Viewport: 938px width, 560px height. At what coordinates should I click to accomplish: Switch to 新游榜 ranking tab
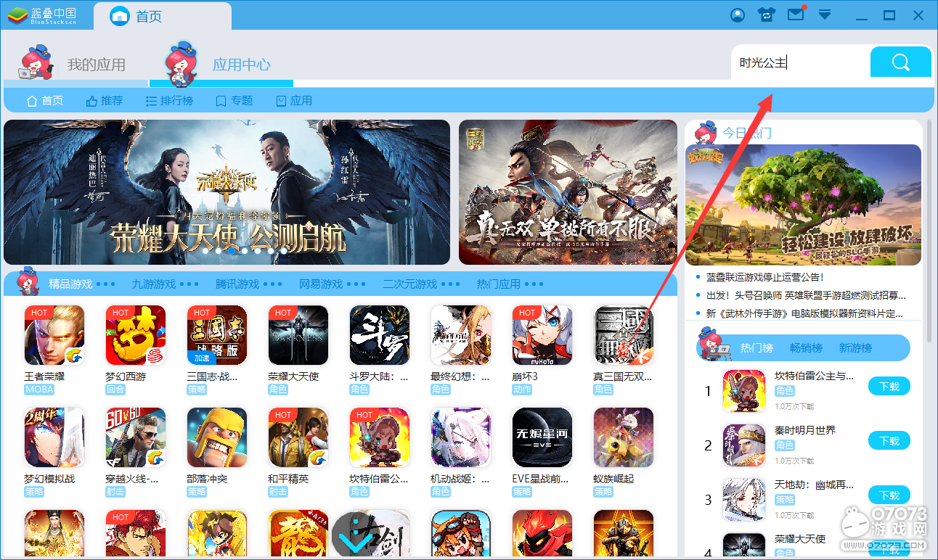pos(855,348)
